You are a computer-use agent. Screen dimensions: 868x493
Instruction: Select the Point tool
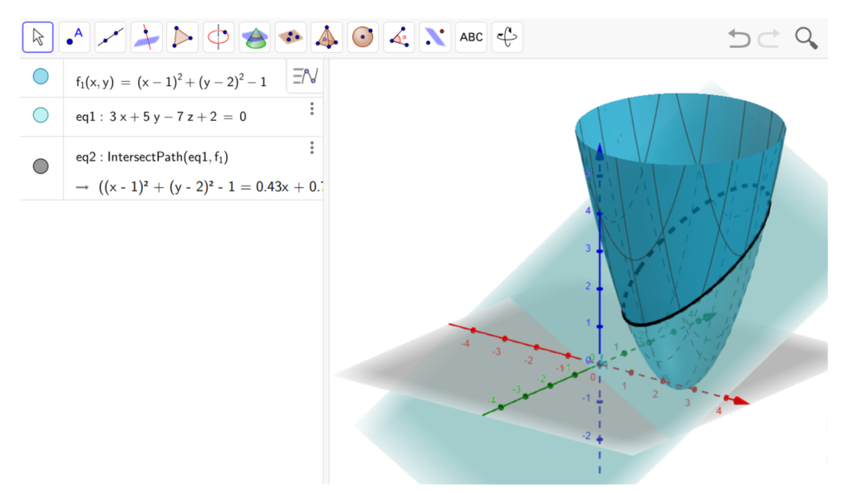pyautogui.click(x=74, y=37)
